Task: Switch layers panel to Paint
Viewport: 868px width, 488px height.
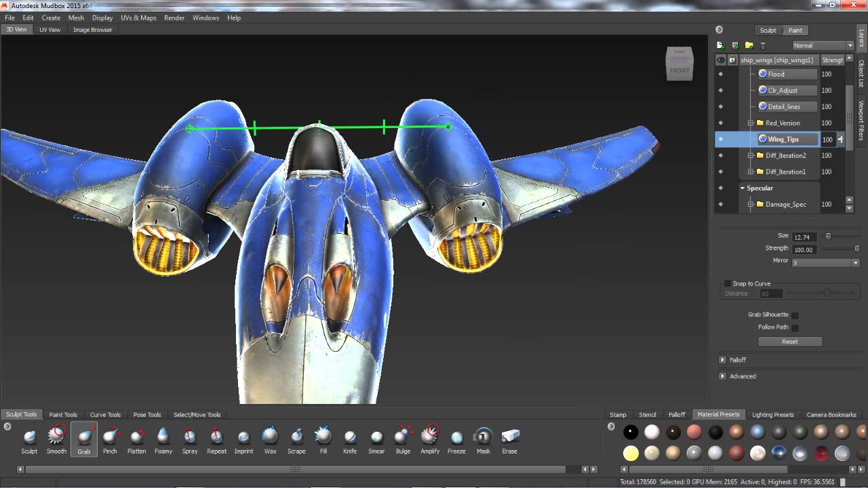Action: 795,30
